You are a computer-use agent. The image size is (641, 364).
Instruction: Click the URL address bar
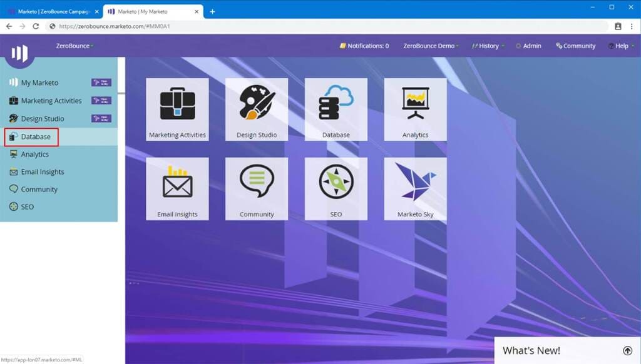tap(326, 26)
